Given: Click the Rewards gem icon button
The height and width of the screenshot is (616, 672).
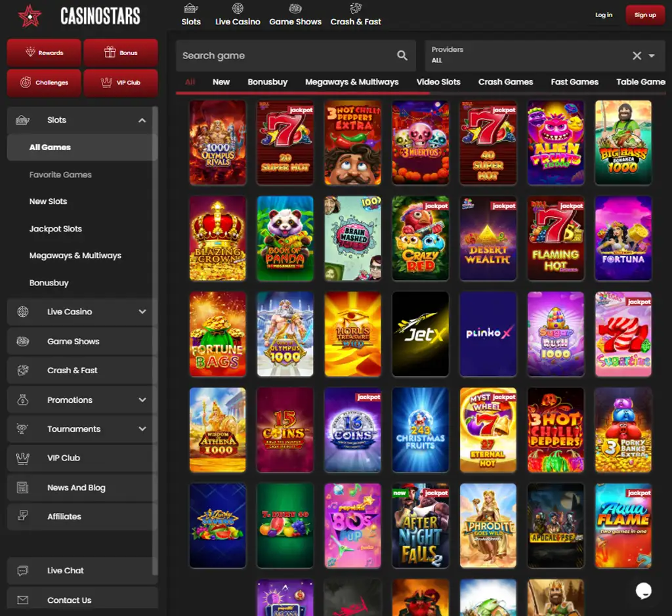Looking at the screenshot, I should pos(43,52).
